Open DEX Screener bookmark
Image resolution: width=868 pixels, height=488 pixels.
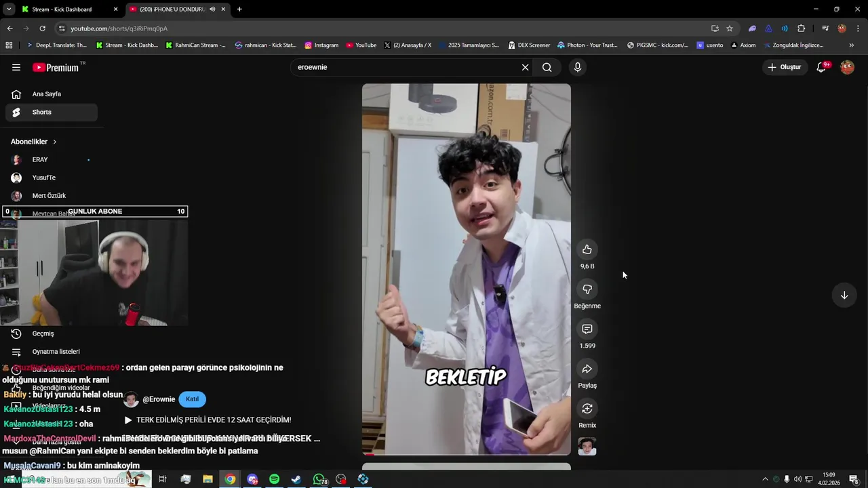click(529, 45)
